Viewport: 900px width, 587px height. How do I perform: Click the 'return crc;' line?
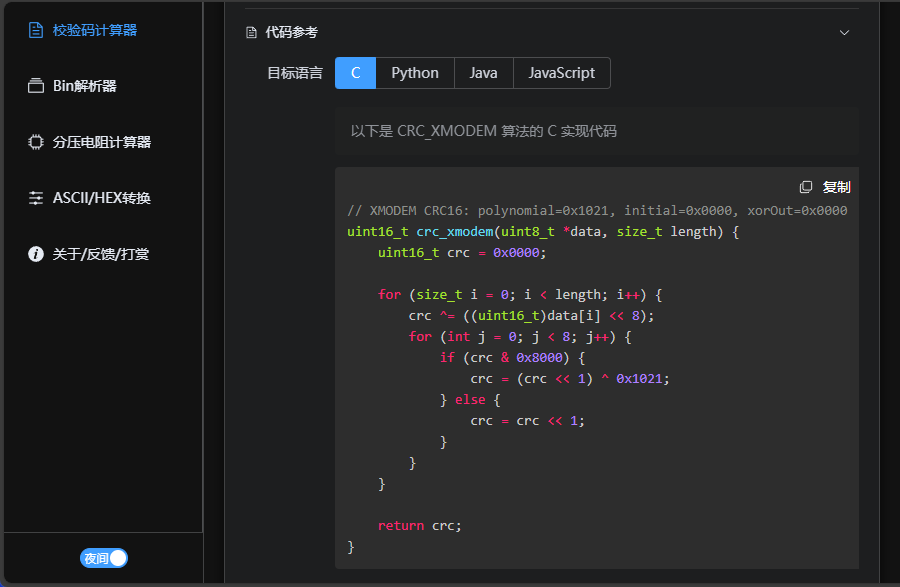(x=420, y=526)
